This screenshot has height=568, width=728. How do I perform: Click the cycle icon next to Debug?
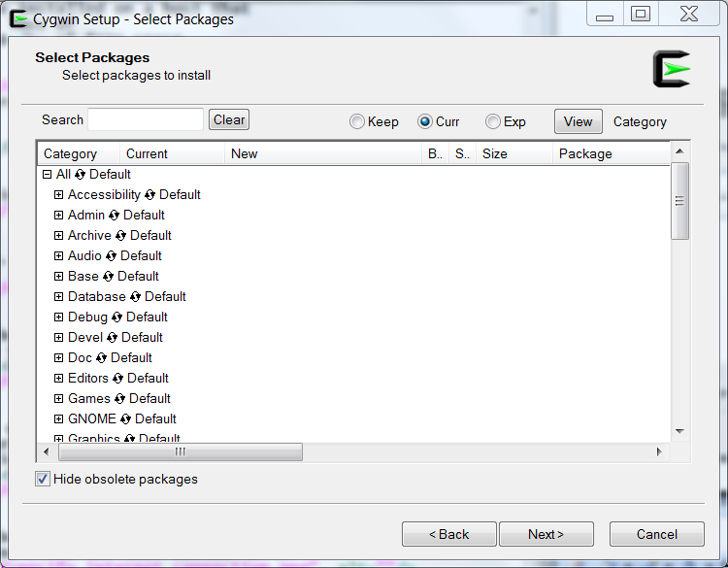[117, 317]
